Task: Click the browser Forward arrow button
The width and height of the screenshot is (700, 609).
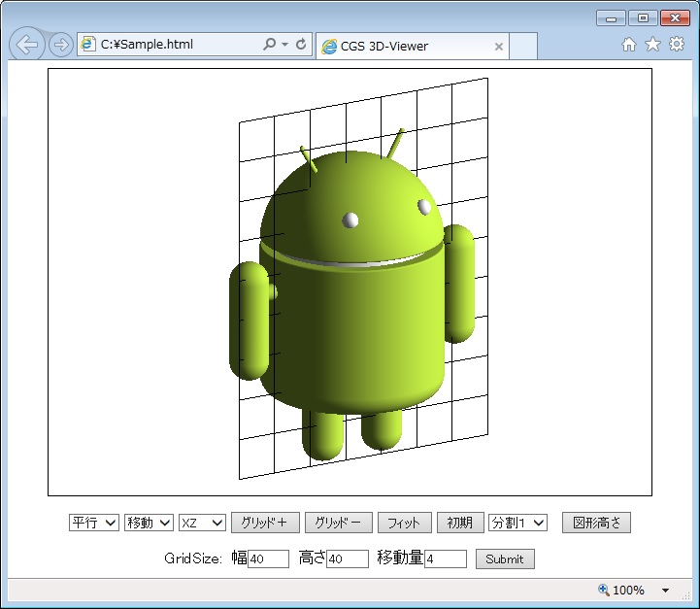Action: 61,45
